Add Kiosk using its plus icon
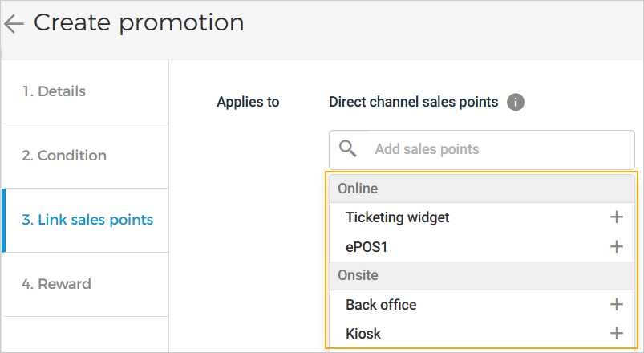The height and width of the screenshot is (353, 644). click(616, 333)
